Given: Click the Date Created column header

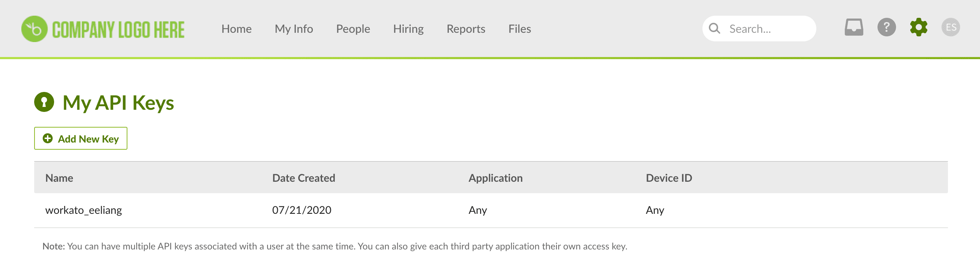Looking at the screenshot, I should click(x=303, y=178).
